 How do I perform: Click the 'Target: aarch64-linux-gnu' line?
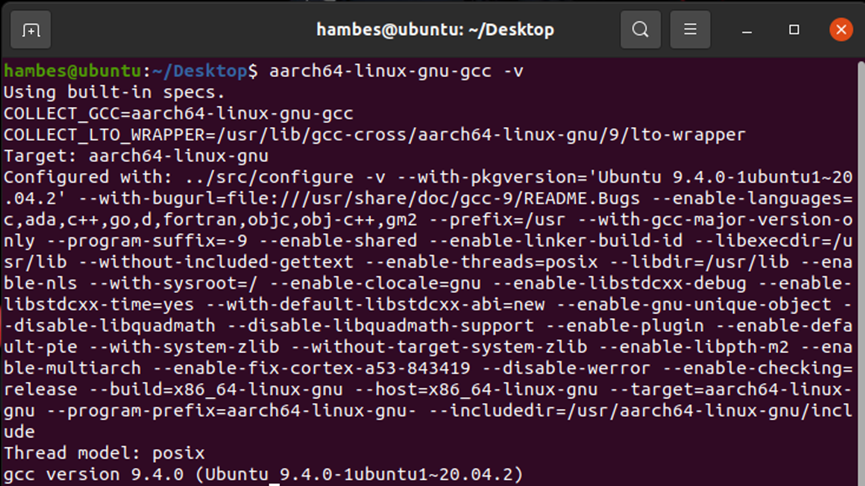[x=136, y=156]
